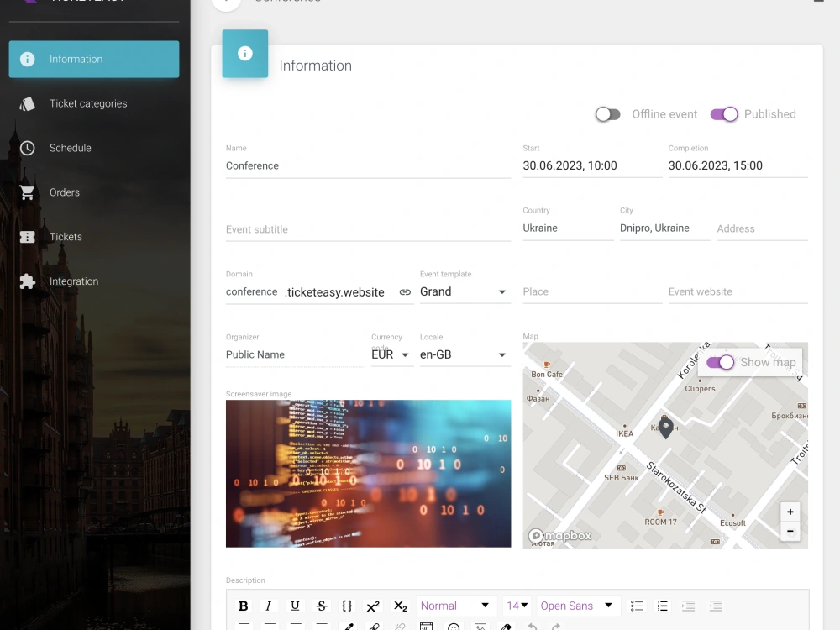Apply underline formatting in description editor

(x=295, y=606)
